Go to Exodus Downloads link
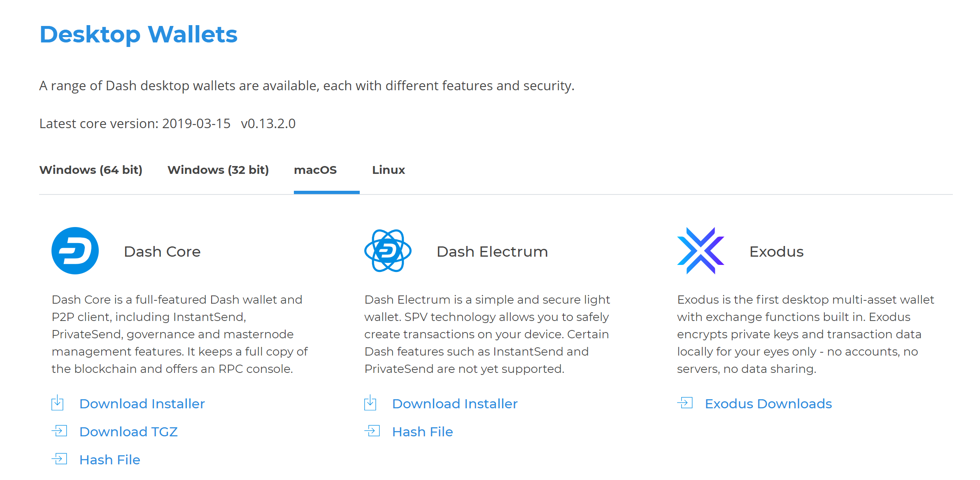 point(768,404)
